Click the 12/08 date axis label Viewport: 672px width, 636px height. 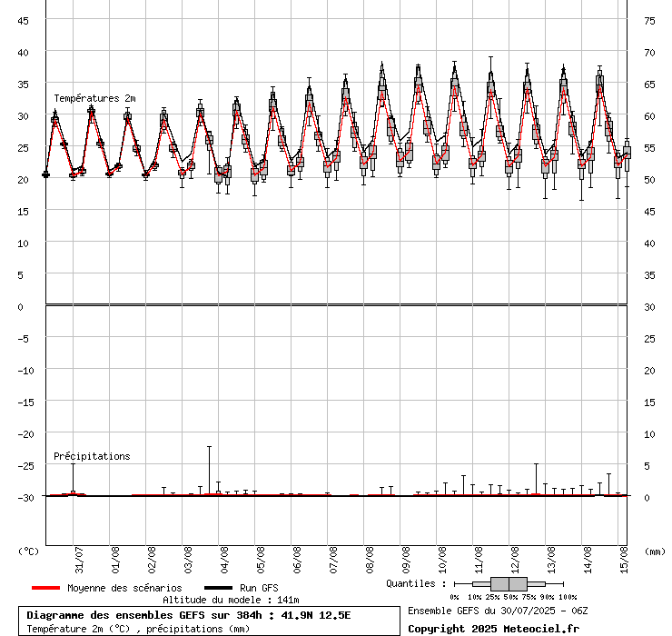click(x=516, y=560)
